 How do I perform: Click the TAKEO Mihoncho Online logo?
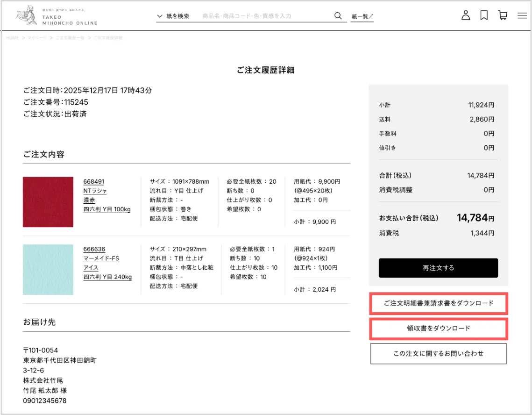57,16
